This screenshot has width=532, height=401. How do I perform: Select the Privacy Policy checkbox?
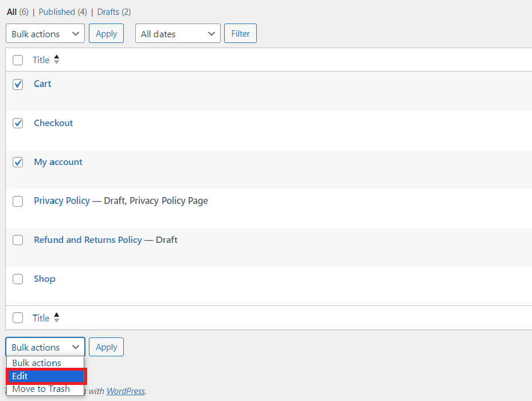pyautogui.click(x=18, y=201)
